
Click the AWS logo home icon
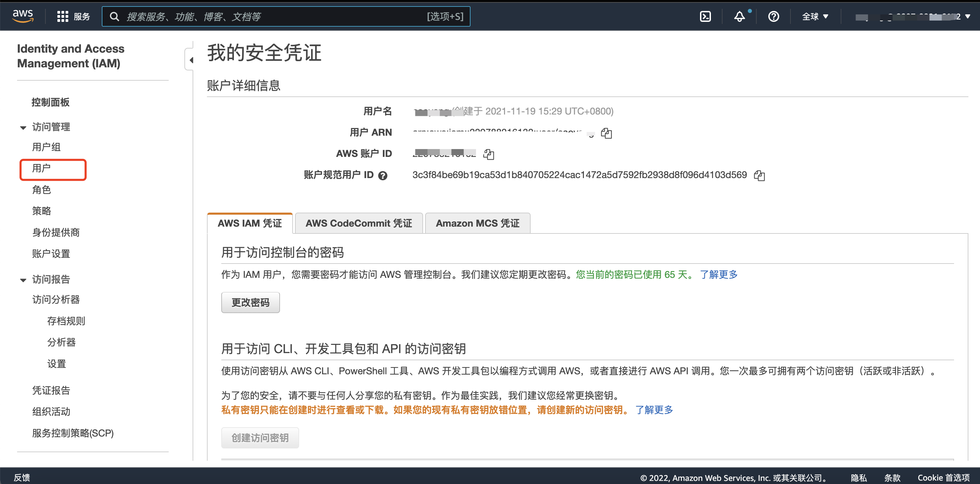(x=23, y=16)
